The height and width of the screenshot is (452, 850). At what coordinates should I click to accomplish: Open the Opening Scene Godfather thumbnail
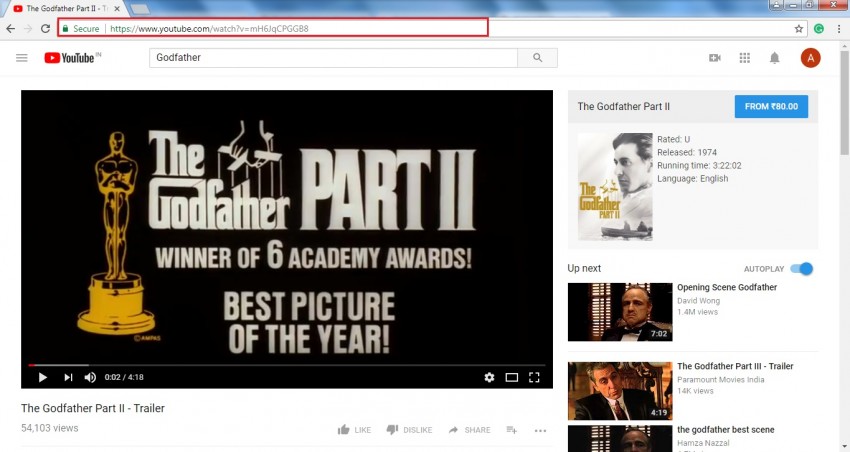point(620,312)
